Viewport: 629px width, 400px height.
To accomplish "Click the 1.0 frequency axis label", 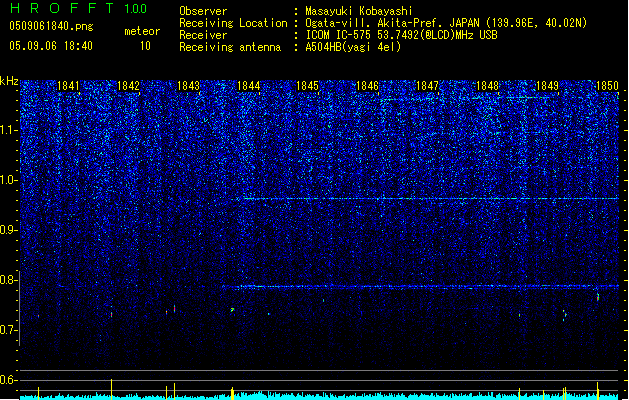I will pyautogui.click(x=9, y=181).
